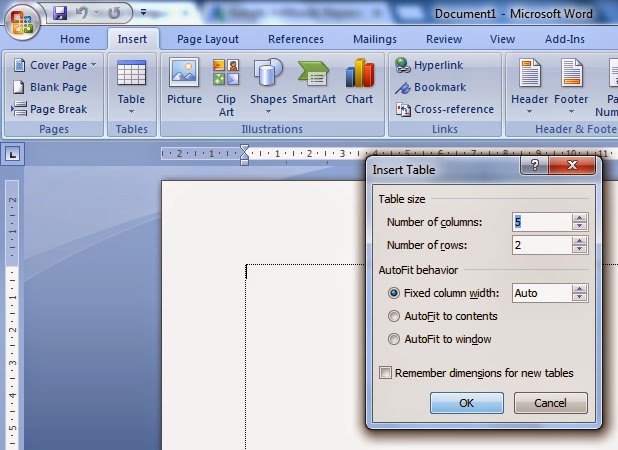618x450 pixels.
Task: Close the Insert Table dialog
Action: tap(572, 165)
